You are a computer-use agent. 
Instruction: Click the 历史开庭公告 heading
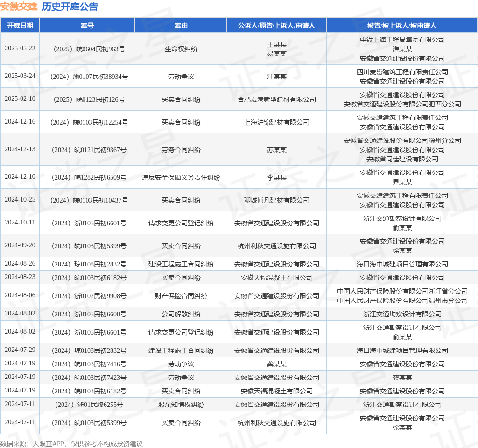point(70,7)
